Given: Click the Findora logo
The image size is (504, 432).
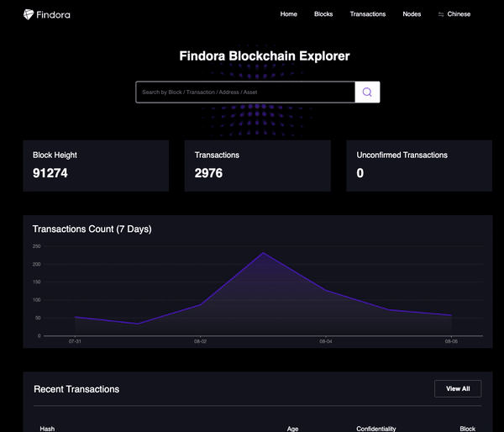Looking at the screenshot, I should point(47,14).
